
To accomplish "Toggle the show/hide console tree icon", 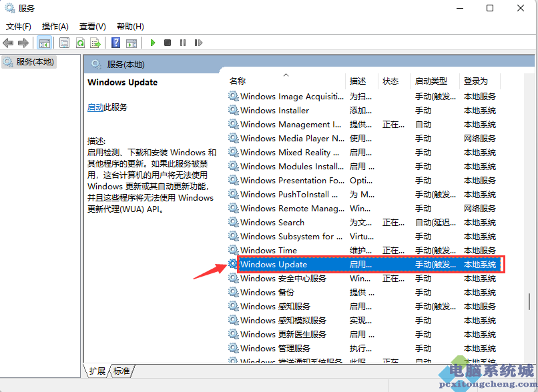I will coord(44,43).
